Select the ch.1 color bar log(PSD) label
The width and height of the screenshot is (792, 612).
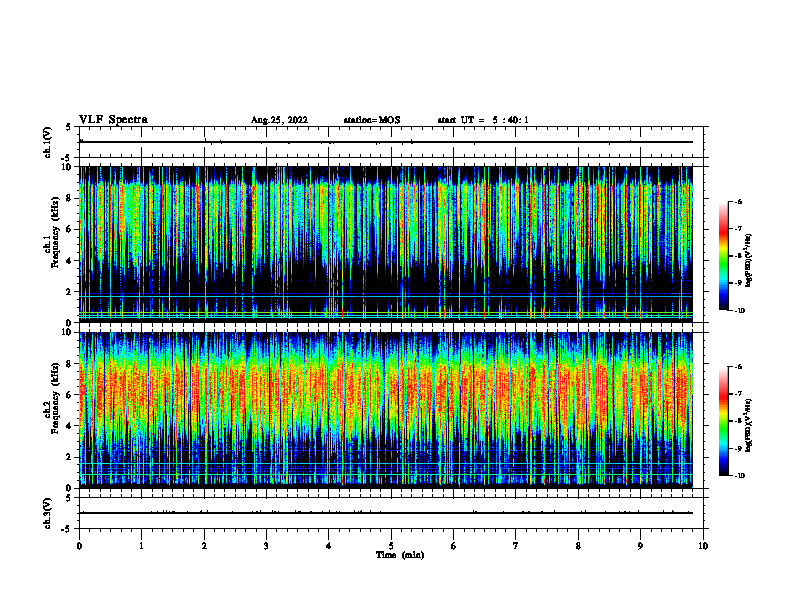click(x=748, y=261)
